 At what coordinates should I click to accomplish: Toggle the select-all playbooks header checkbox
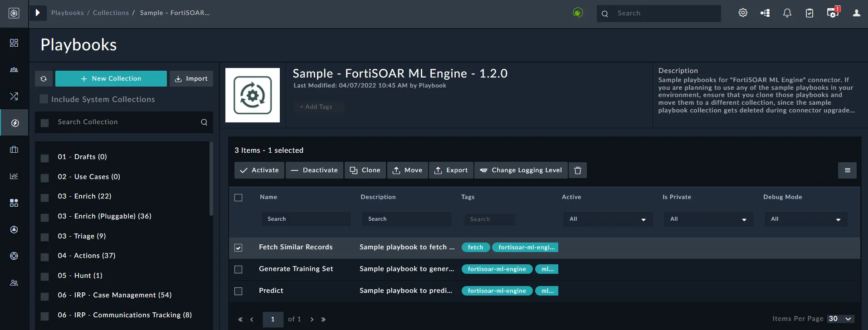[239, 198]
